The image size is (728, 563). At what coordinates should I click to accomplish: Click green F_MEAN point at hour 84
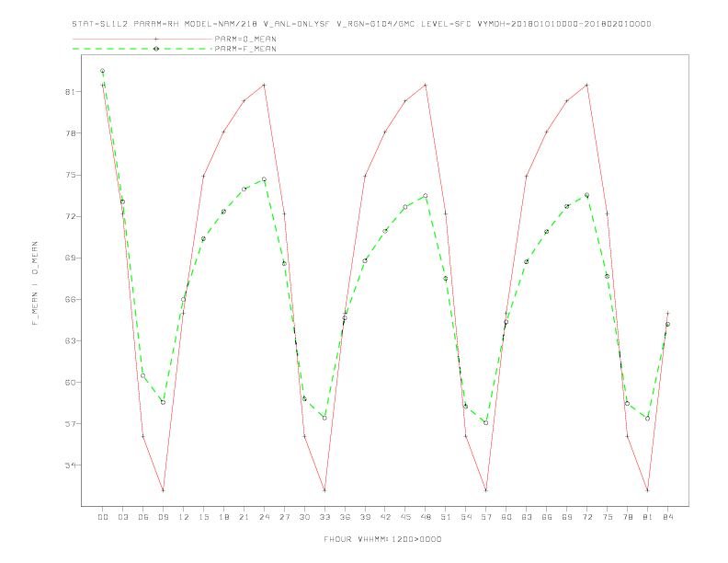tap(667, 324)
